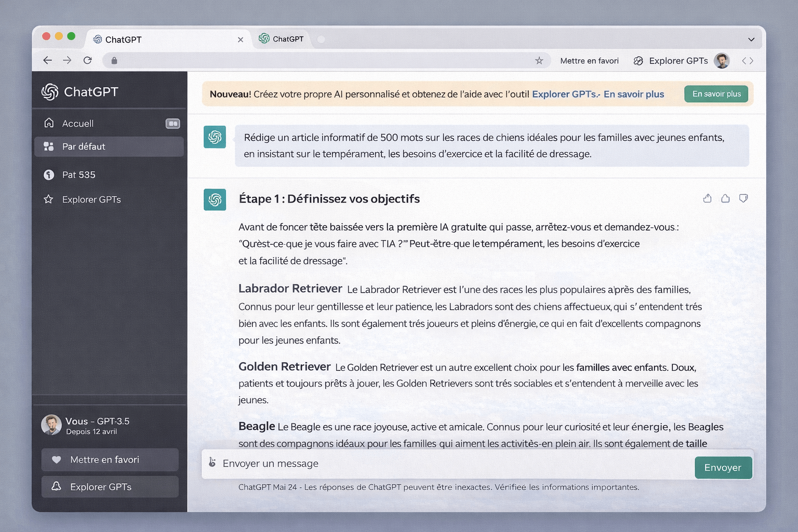
Task: Click the code brackets icon in toolbar
Action: (748, 61)
